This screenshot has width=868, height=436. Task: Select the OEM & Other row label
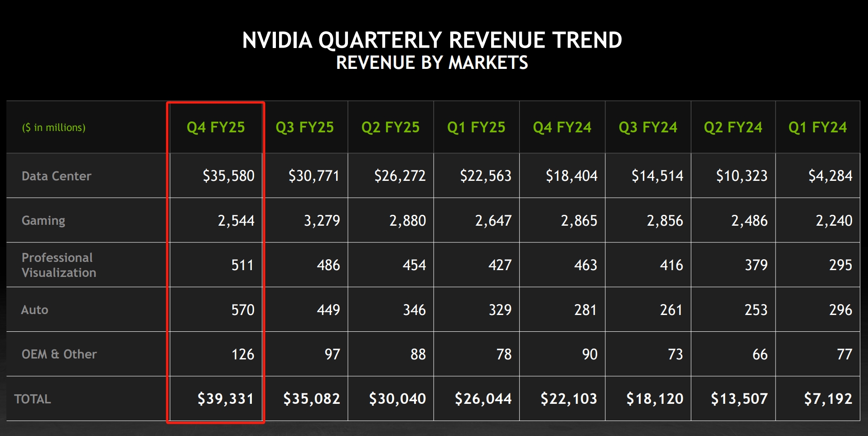point(59,354)
